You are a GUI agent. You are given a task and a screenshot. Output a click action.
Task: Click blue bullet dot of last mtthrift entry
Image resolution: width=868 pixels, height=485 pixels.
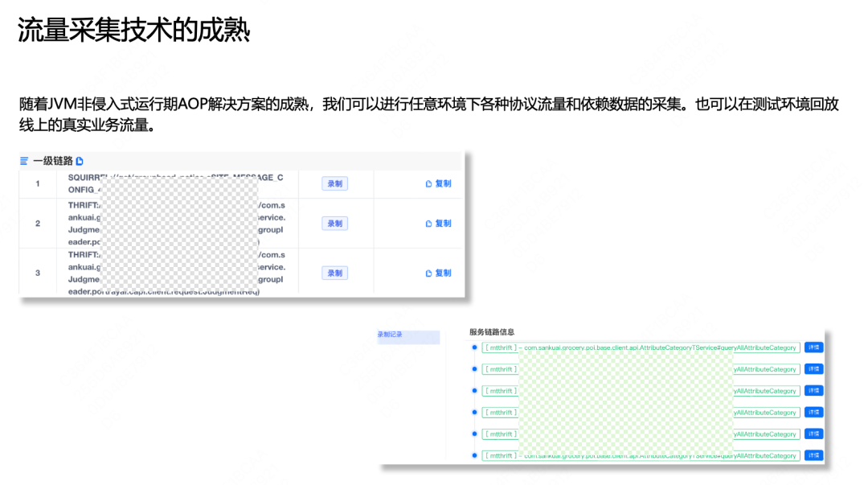tap(474, 455)
